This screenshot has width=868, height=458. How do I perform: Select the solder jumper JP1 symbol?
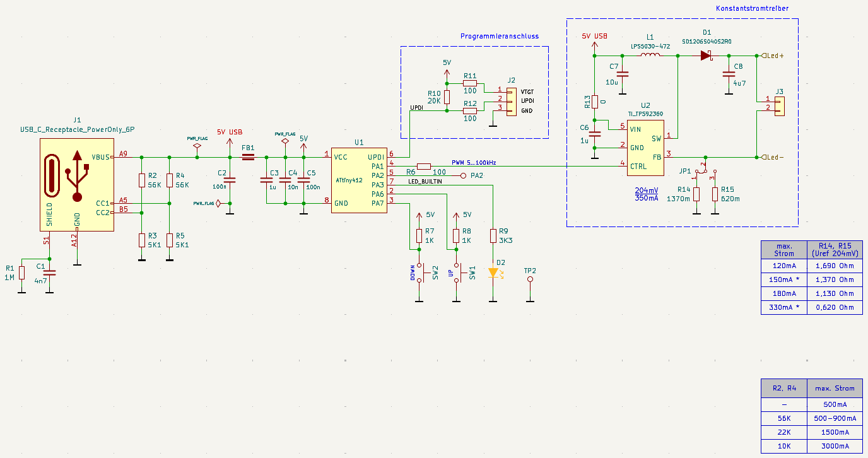705,170
